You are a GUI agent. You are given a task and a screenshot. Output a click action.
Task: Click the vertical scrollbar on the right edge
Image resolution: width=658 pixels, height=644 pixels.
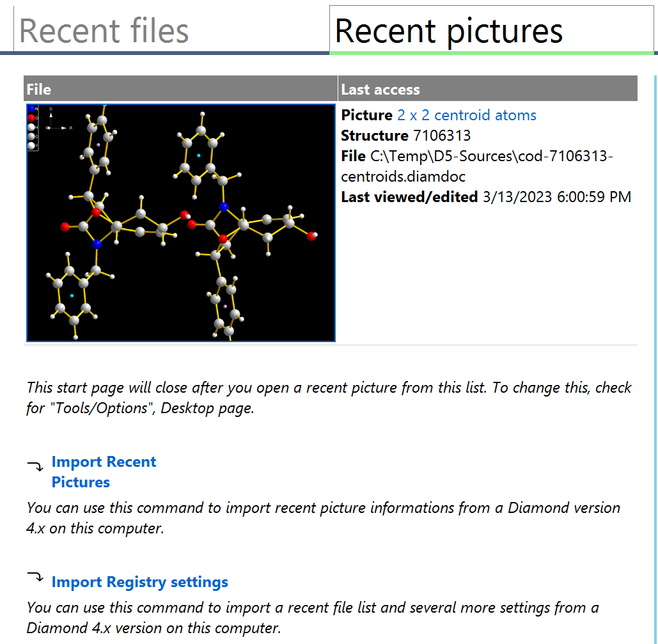(653, 256)
